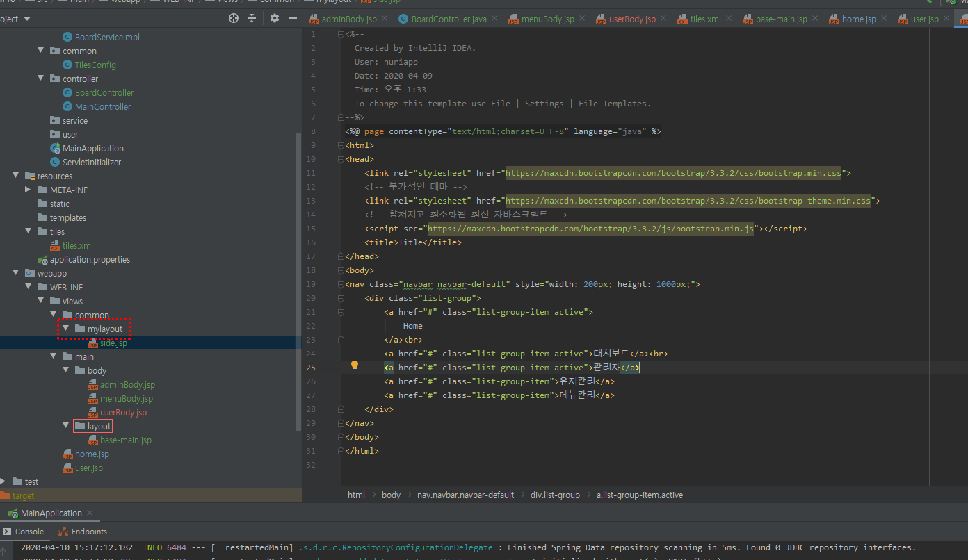Screen dimensions: 968x560
Task: Hide the Project panel with minus icon
Action: 293,19
